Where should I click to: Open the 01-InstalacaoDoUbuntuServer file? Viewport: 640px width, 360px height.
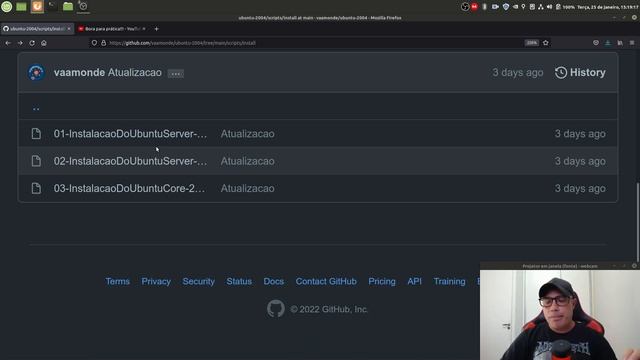coord(130,134)
